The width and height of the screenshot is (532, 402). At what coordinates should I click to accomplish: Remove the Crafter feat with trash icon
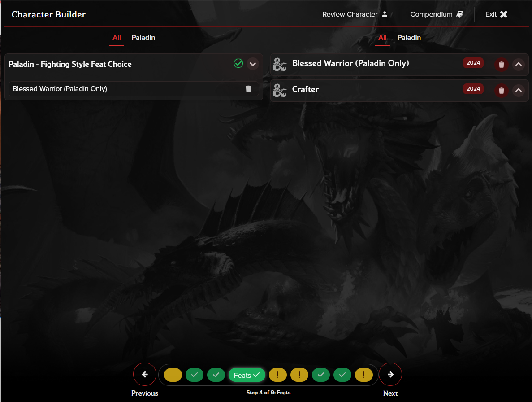(x=501, y=91)
